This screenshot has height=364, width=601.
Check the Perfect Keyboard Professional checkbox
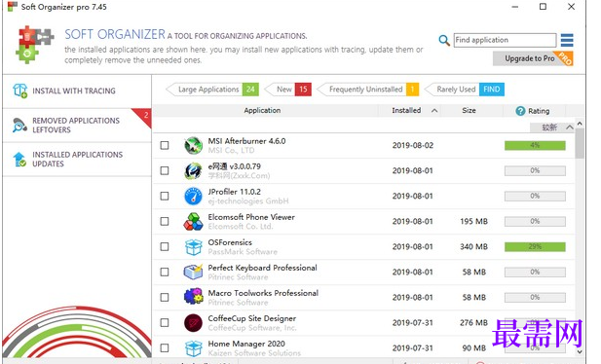point(165,272)
